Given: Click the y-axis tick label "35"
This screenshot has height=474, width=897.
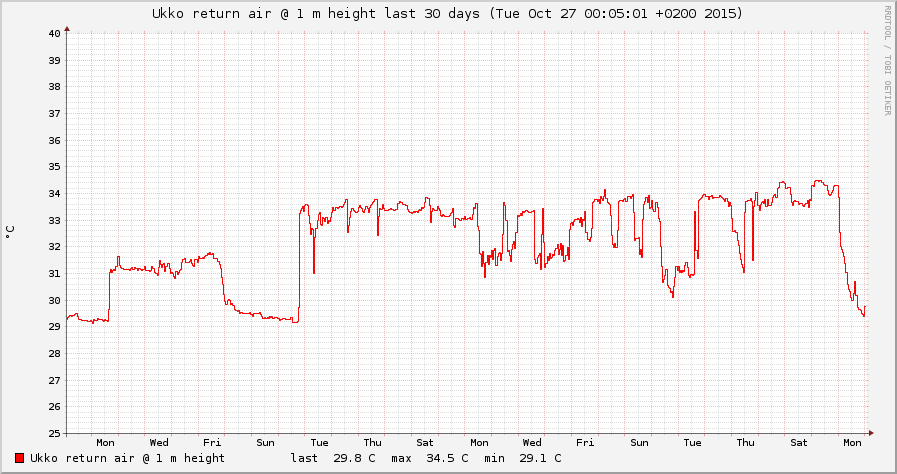Looking at the screenshot, I should 54,167.
